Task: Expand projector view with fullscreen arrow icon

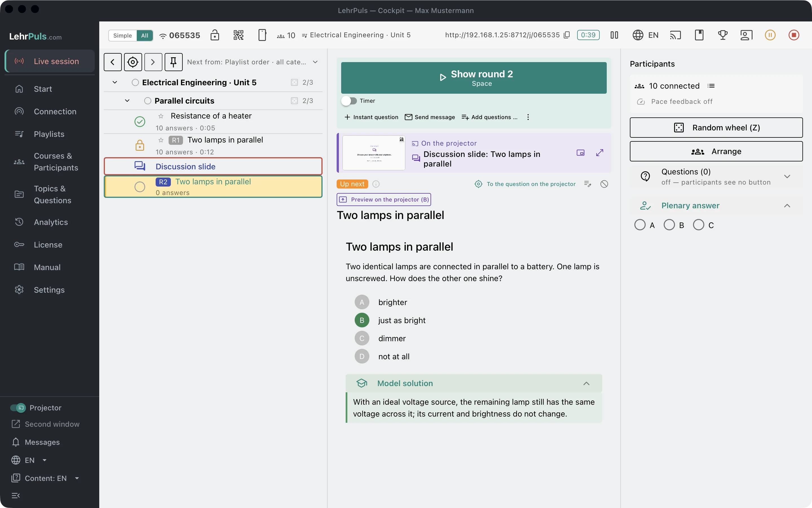Action: pyautogui.click(x=600, y=152)
